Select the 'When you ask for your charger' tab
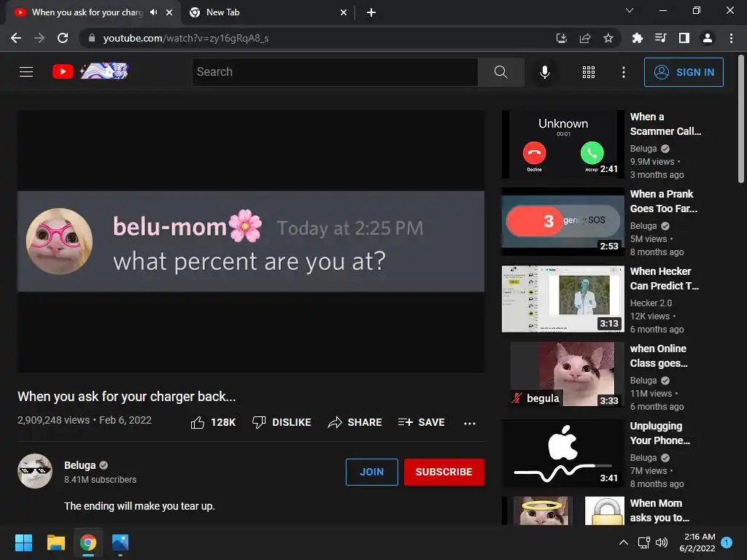Image resolution: width=747 pixels, height=560 pixels. pos(88,12)
